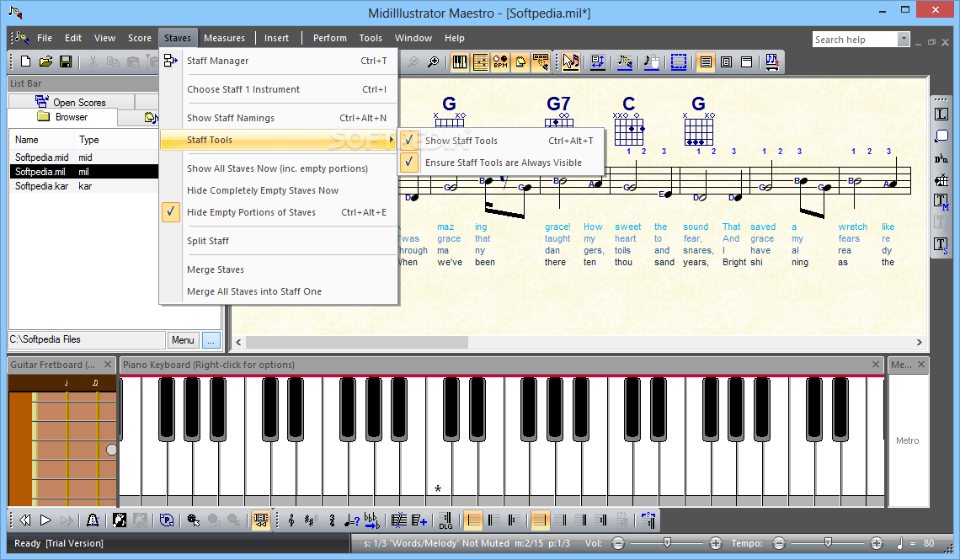The image size is (960, 560).
Task: Click the browser Menu button
Action: click(183, 339)
